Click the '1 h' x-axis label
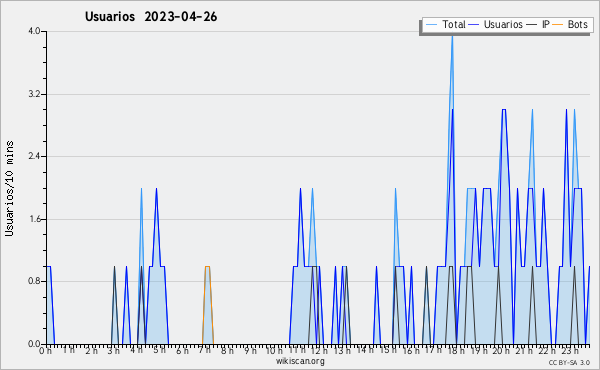Screen dimensions: 600x370 68,350
